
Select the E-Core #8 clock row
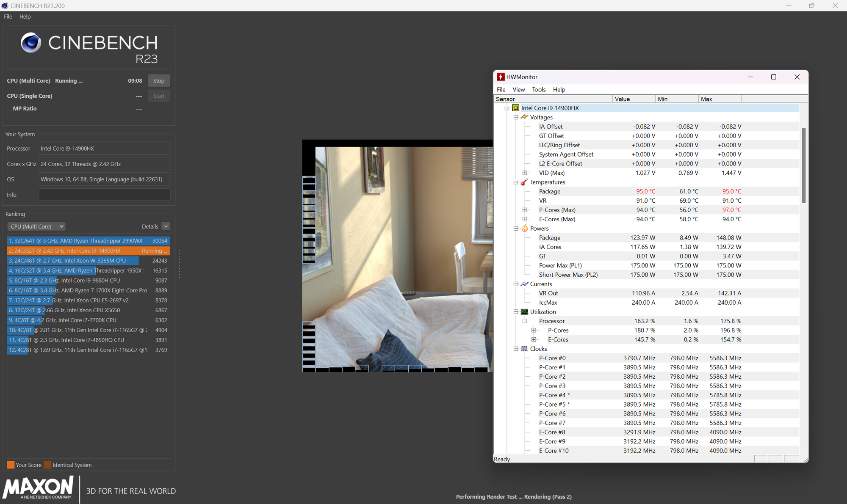click(646, 432)
